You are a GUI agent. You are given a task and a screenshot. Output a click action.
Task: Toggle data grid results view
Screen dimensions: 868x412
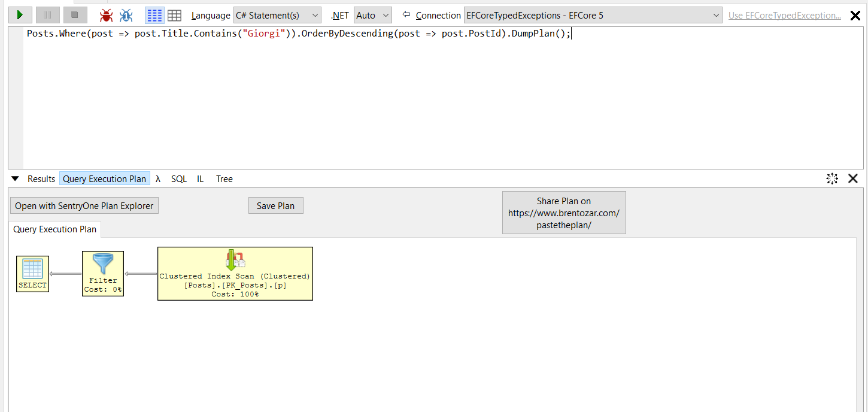point(174,16)
